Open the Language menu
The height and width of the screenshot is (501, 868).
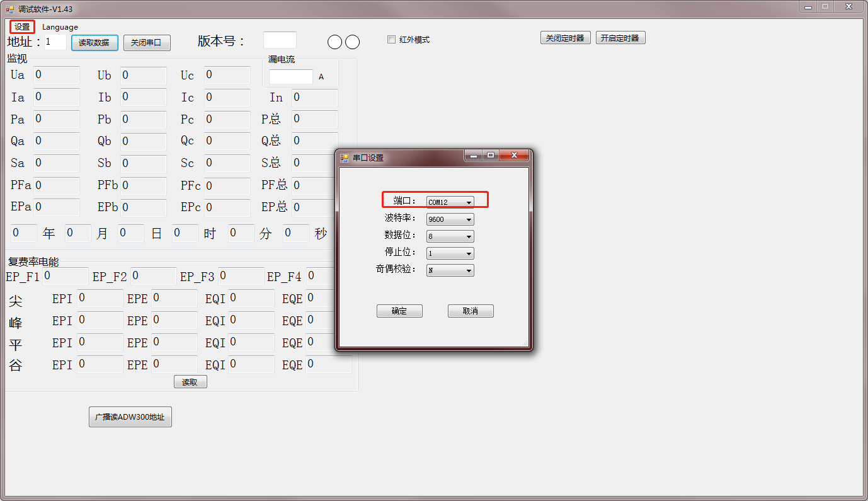(60, 27)
